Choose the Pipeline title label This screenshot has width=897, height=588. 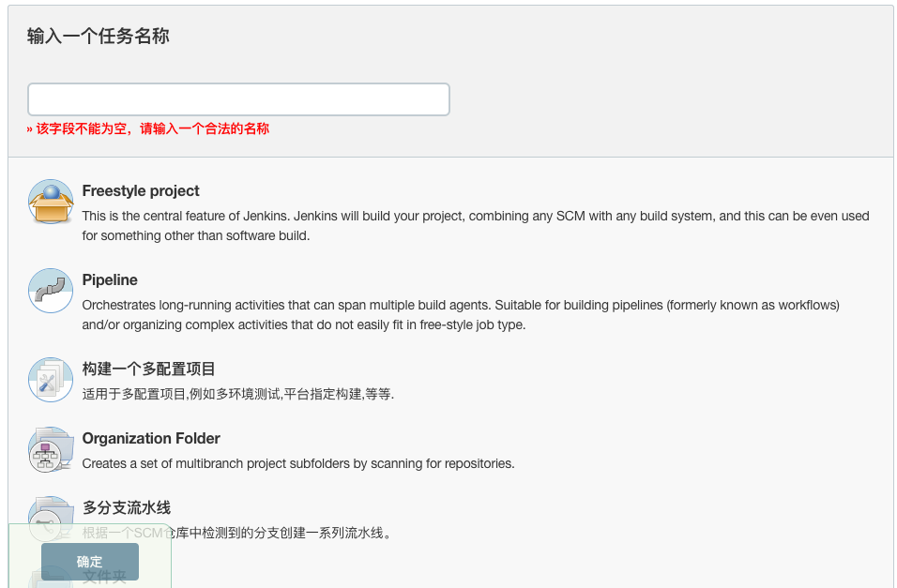(x=110, y=279)
